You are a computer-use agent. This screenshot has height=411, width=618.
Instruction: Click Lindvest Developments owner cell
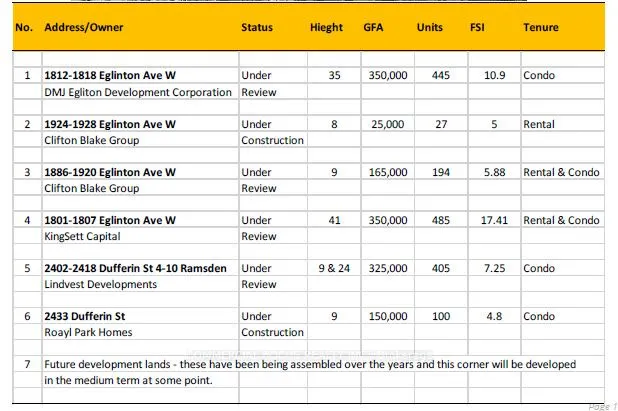point(101,285)
